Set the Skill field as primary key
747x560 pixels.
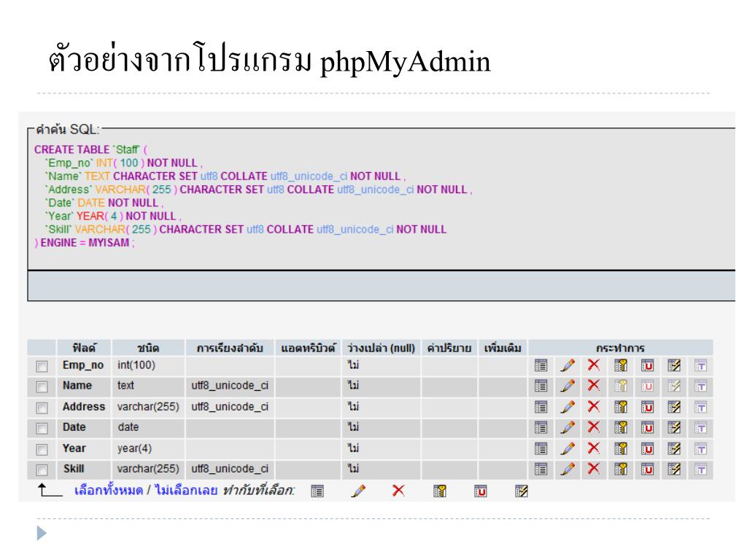[x=621, y=470]
